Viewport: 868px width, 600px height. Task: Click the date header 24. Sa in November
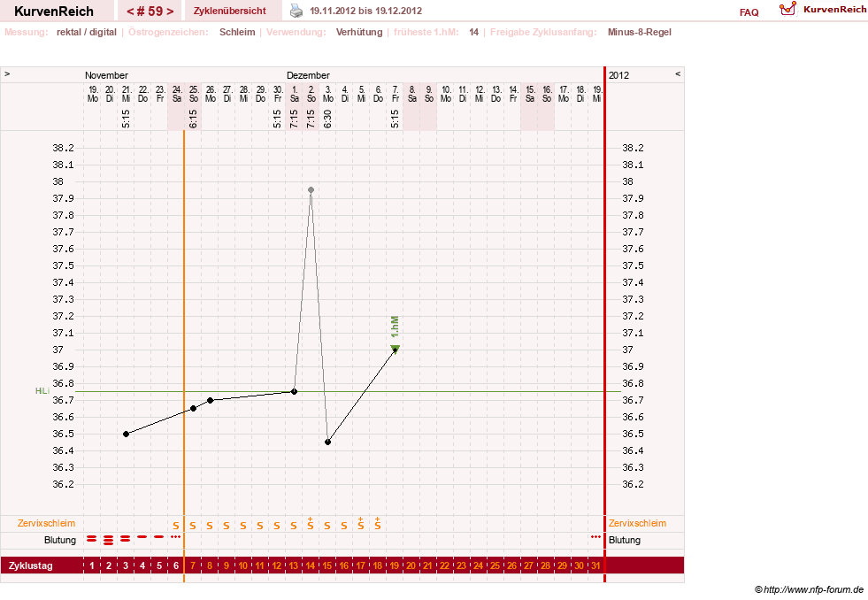(177, 94)
